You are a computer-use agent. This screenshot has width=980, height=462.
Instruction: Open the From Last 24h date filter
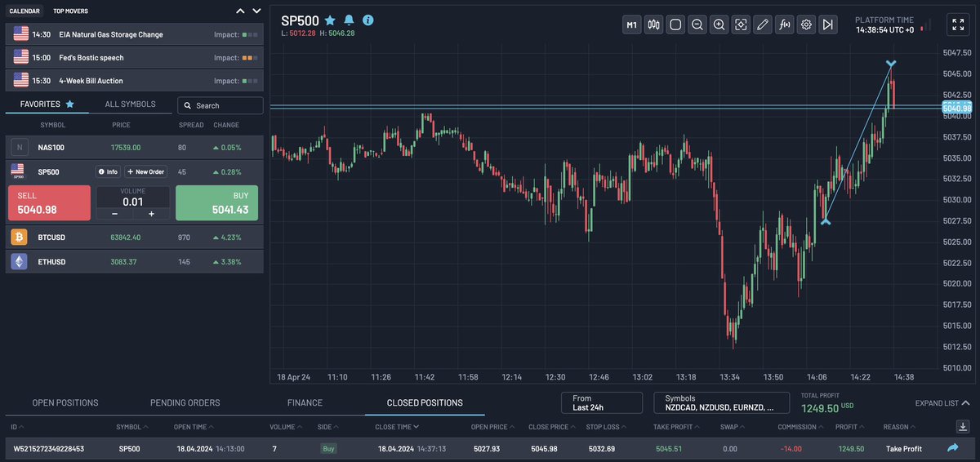coord(603,403)
